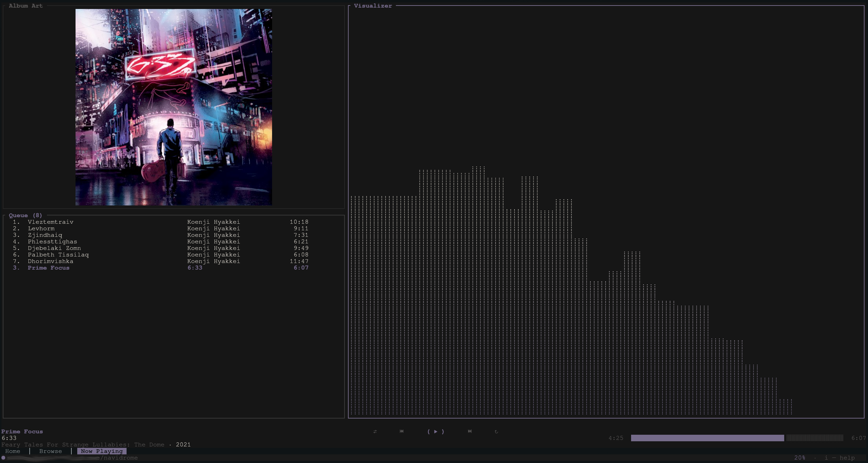Image resolution: width=868 pixels, height=463 pixels.
Task: Click the 9:49 duration of Djebelaki Zomn
Action: pos(301,248)
